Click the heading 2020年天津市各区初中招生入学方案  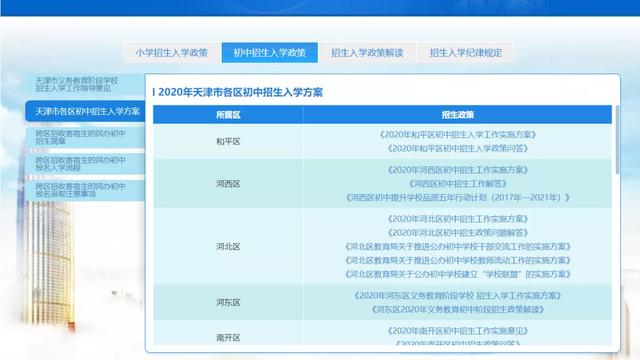point(240,92)
